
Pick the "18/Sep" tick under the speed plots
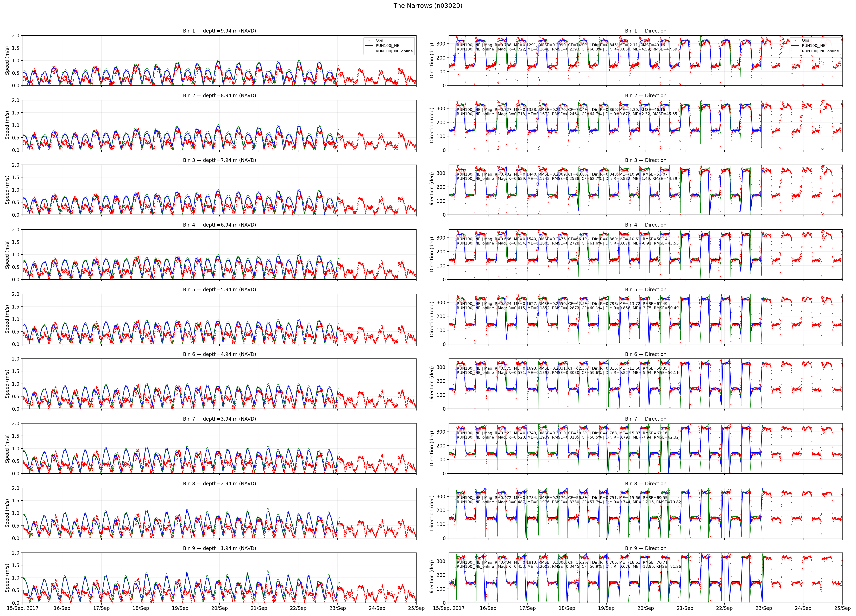[141, 608]
